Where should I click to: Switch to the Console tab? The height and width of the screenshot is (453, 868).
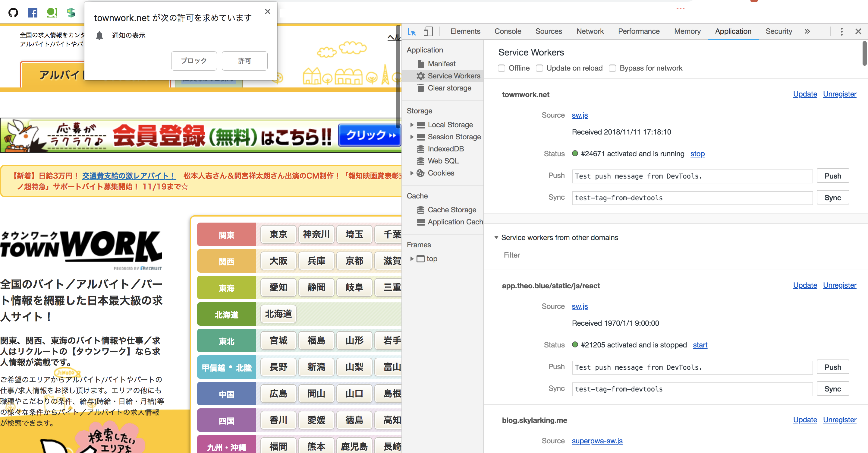pos(508,31)
